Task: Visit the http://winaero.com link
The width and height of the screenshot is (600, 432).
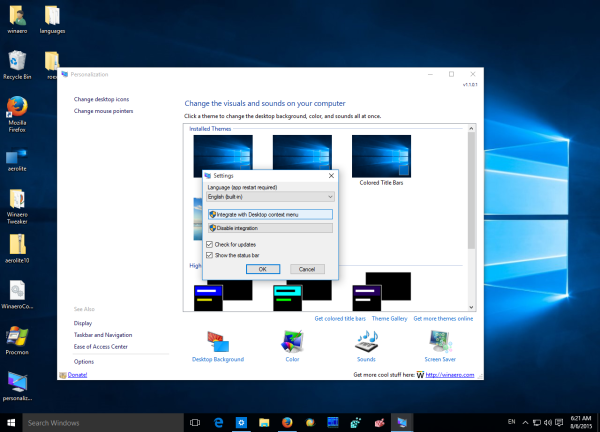Action: click(x=450, y=375)
